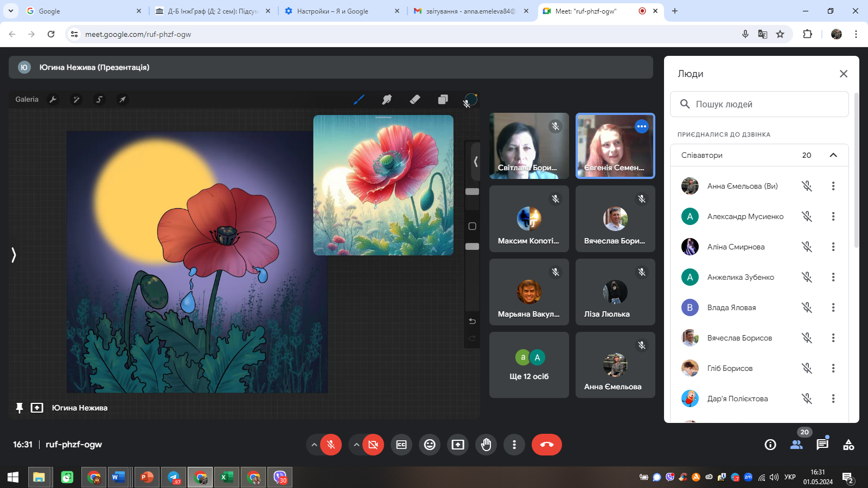Open the Ще 12 осіб tile
Image resolution: width=868 pixels, height=488 pixels.
click(x=529, y=365)
